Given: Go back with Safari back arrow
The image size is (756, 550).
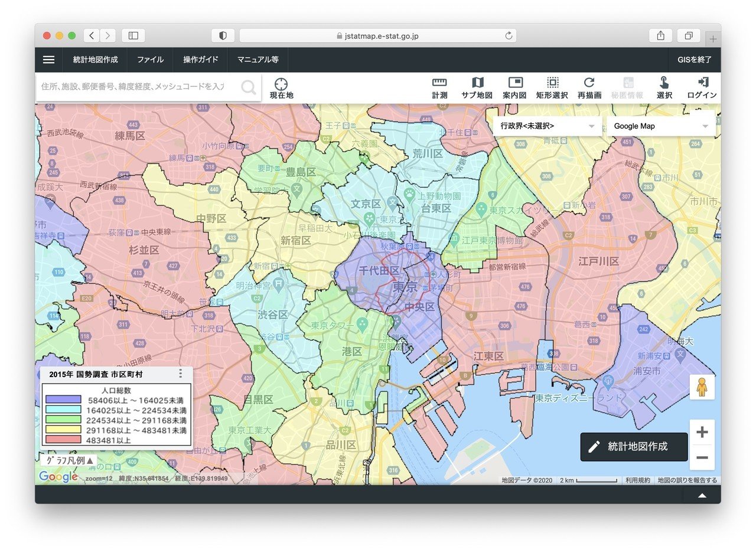Looking at the screenshot, I should (92, 35).
